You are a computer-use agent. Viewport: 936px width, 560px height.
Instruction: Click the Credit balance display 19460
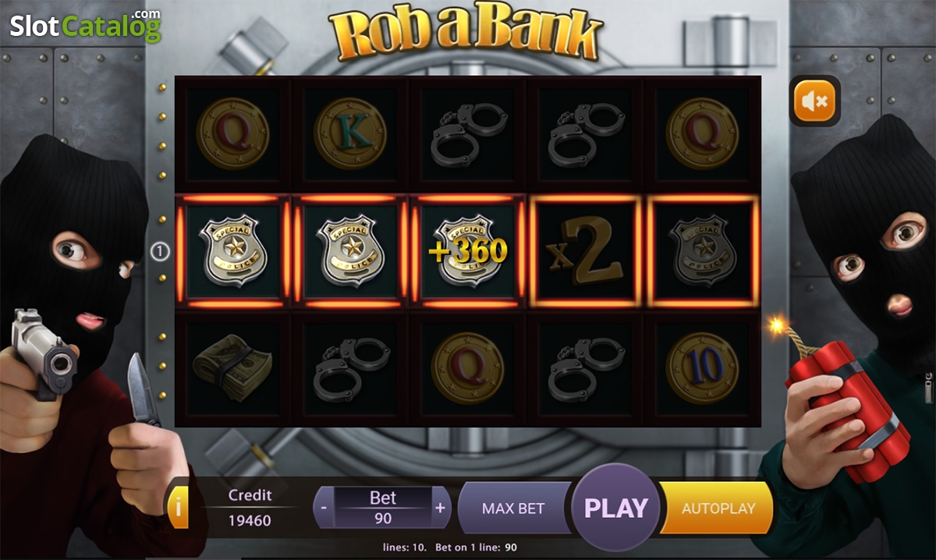pyautogui.click(x=250, y=520)
